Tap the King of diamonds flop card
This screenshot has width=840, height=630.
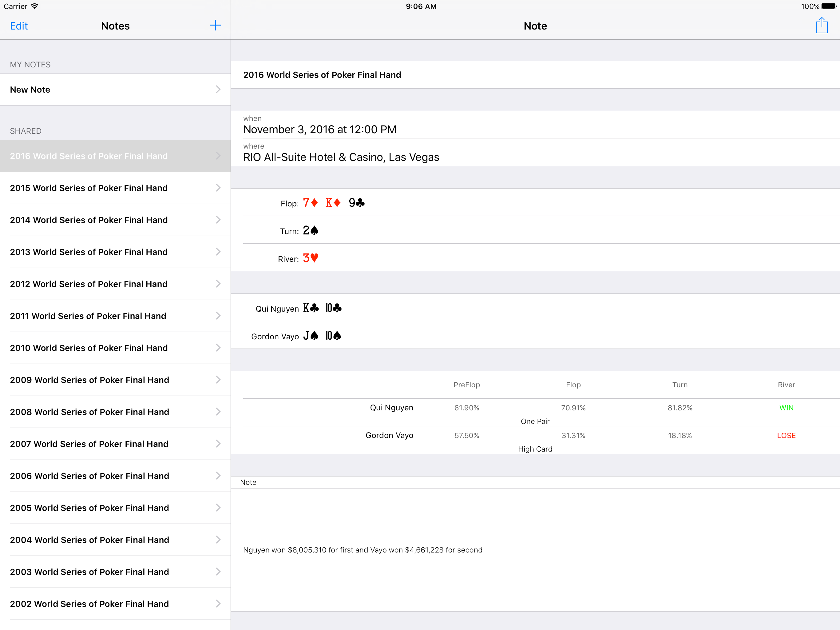[x=333, y=203]
